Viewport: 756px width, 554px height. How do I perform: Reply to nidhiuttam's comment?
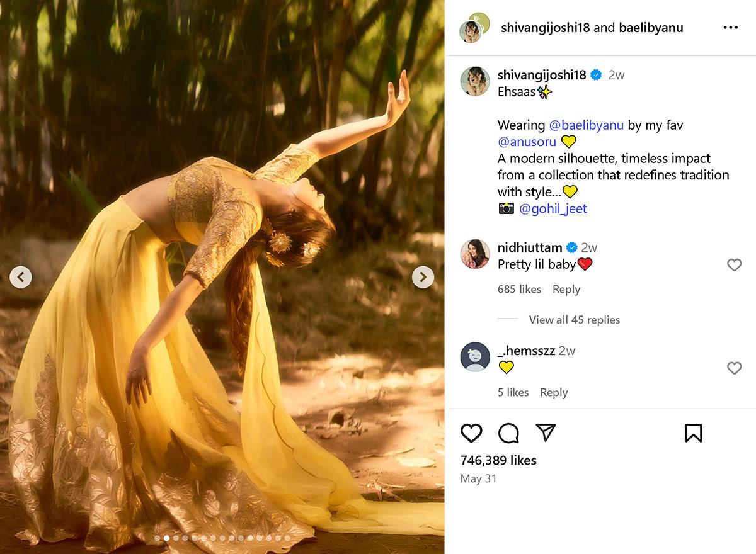(x=566, y=290)
